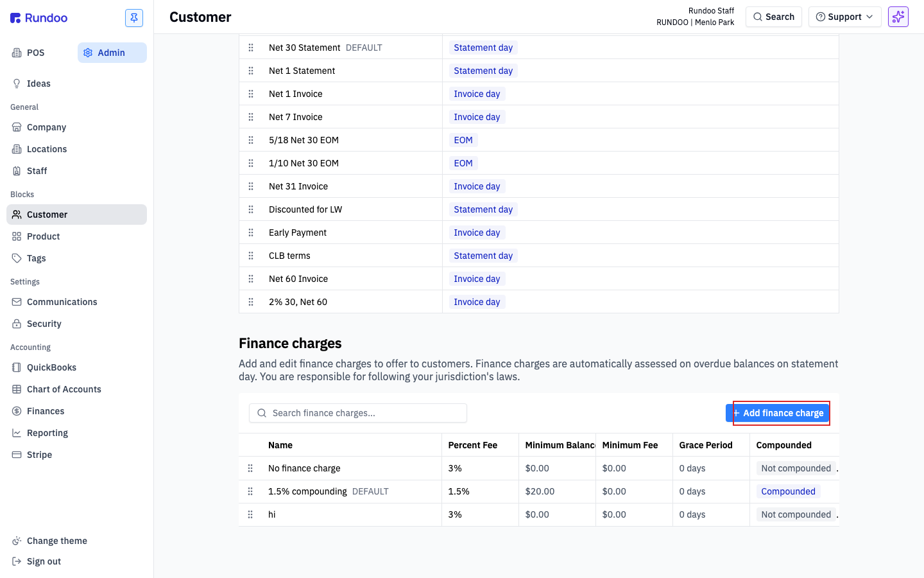
Task: Open the Locations page
Action: click(x=77, y=149)
